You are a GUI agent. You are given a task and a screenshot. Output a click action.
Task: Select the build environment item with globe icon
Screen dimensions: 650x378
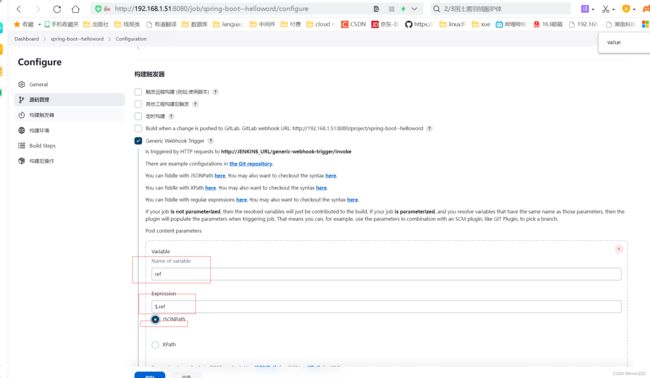(x=70, y=131)
